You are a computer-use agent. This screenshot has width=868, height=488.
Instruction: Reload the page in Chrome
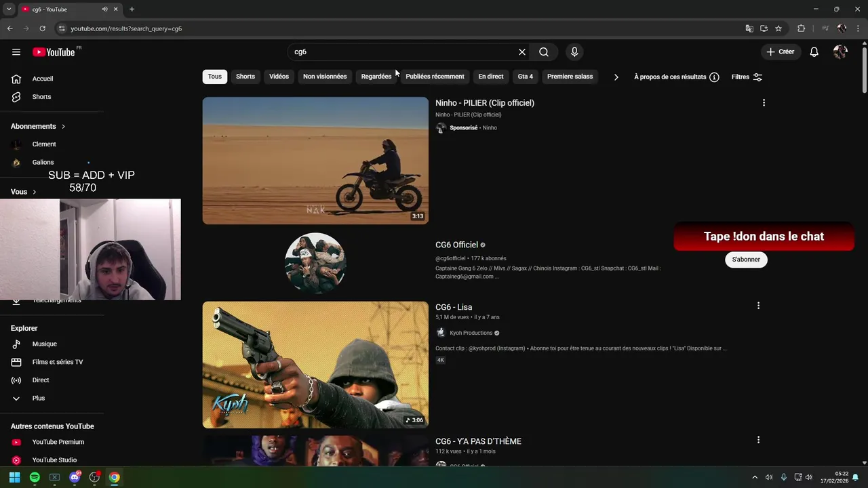tap(42, 28)
